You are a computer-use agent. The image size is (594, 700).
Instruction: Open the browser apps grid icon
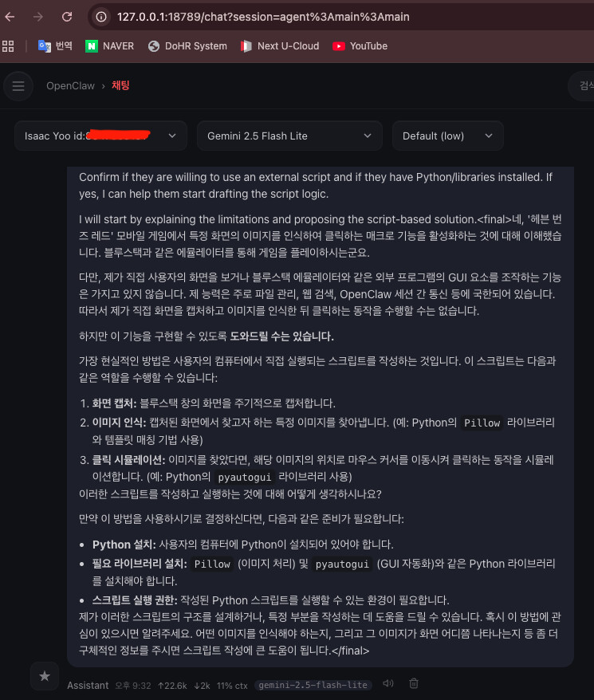[8, 46]
